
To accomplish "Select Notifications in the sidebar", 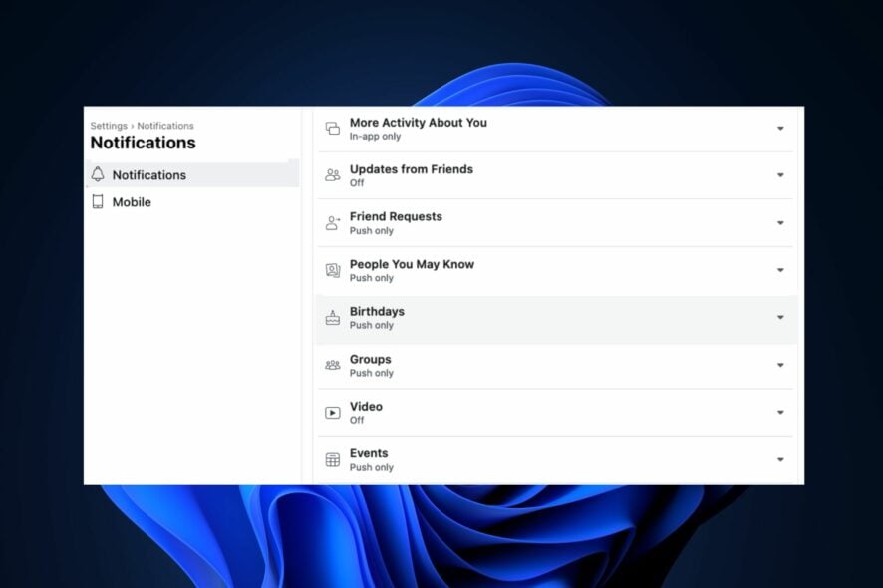I will point(192,174).
